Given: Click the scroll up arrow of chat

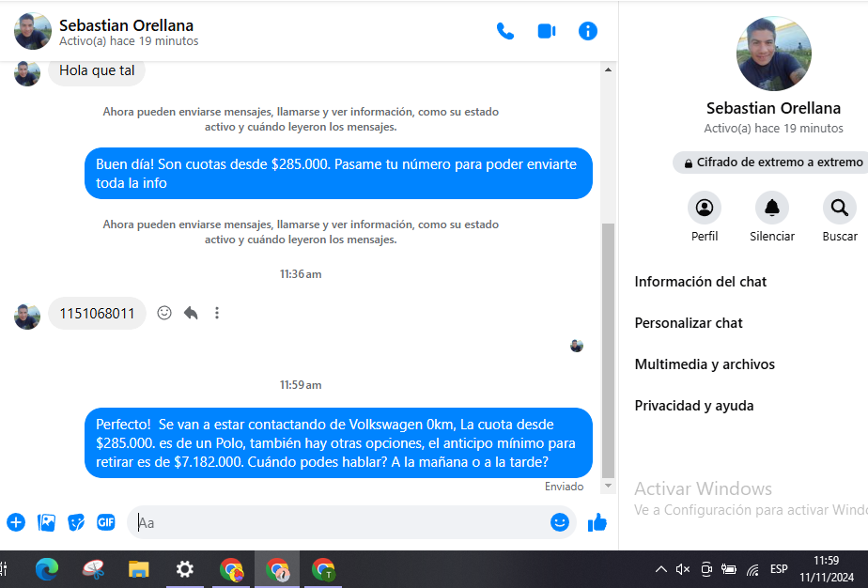Looking at the screenshot, I should coord(608,70).
